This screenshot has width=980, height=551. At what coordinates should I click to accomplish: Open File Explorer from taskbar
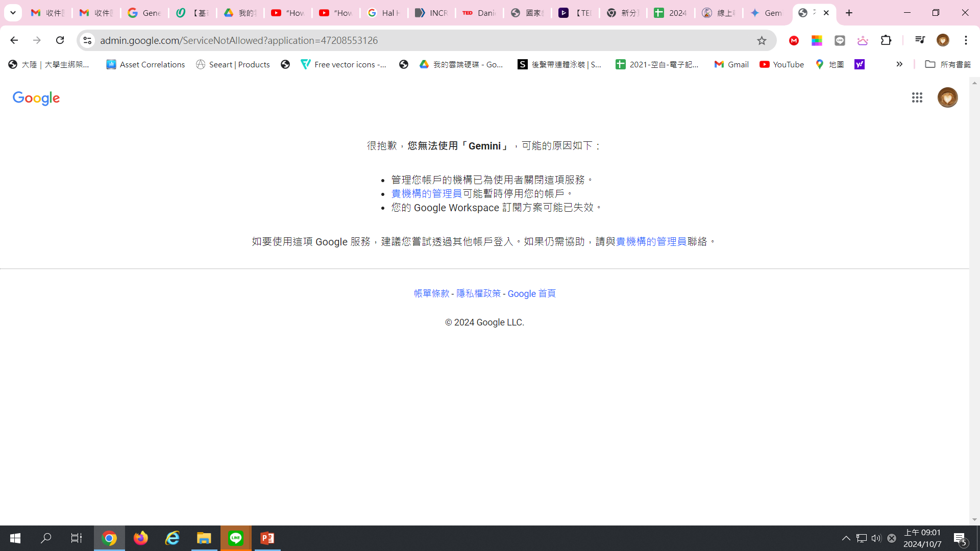tap(204, 538)
